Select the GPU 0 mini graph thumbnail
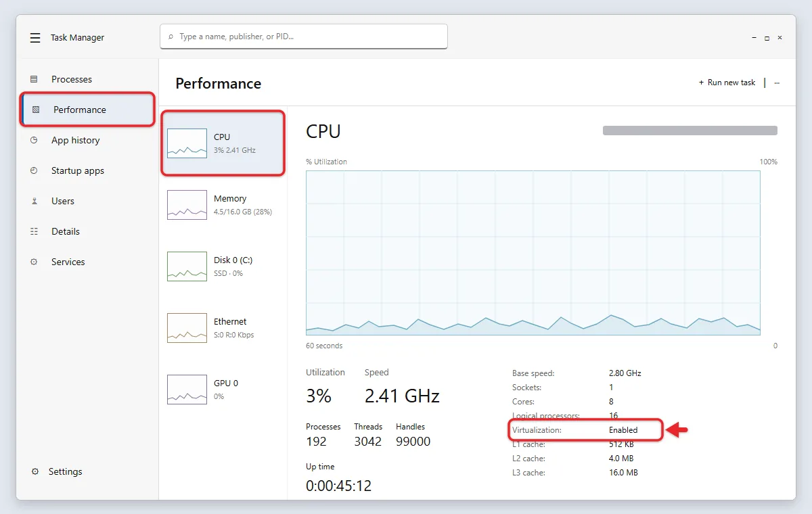Image resolution: width=812 pixels, height=514 pixels. coord(187,389)
